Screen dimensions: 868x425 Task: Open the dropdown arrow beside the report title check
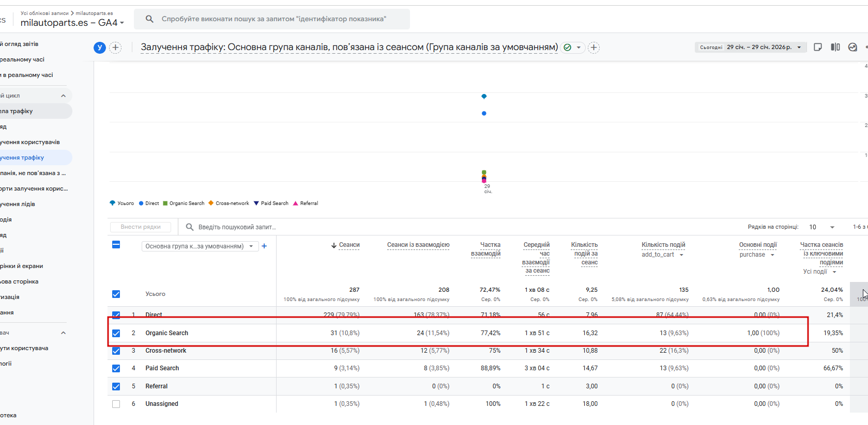coord(578,48)
